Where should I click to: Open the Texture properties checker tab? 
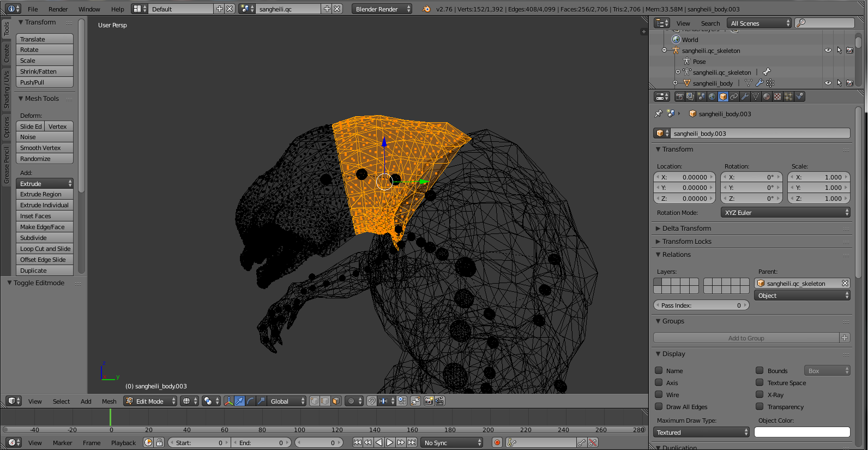(777, 97)
